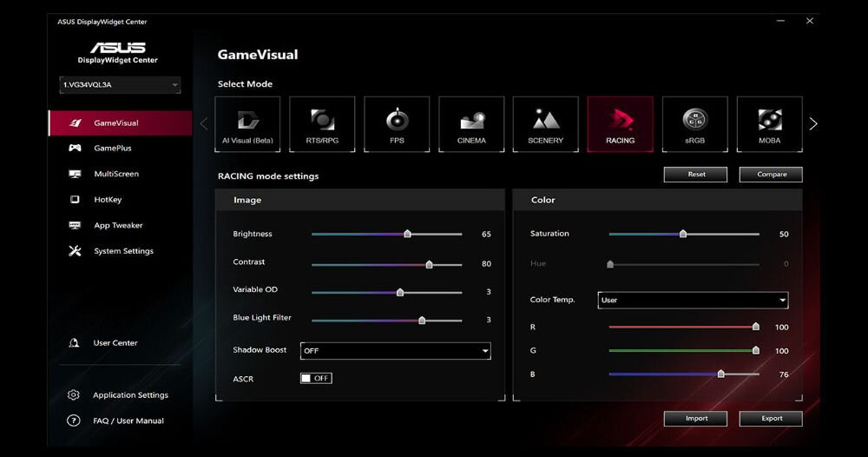Select the FPS mode icon
The height and width of the screenshot is (457, 868).
point(397,124)
